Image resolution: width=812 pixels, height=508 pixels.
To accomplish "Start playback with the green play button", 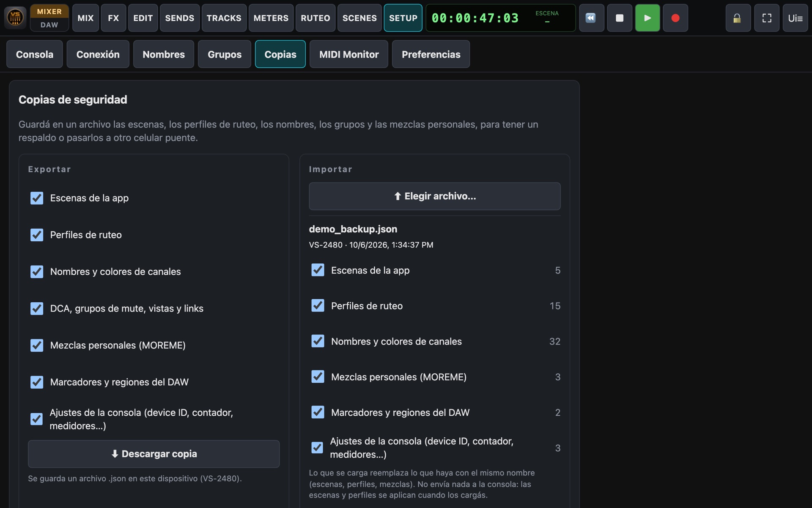I will coord(647,18).
